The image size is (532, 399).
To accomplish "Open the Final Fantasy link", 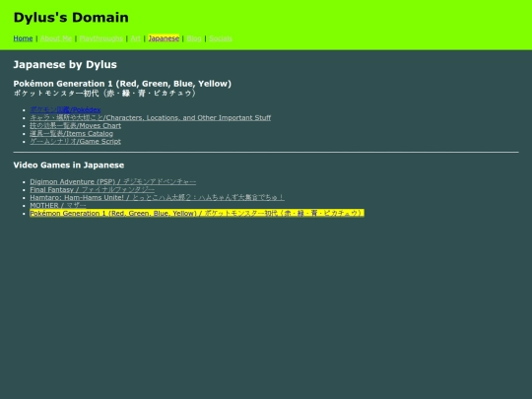I will point(93,189).
